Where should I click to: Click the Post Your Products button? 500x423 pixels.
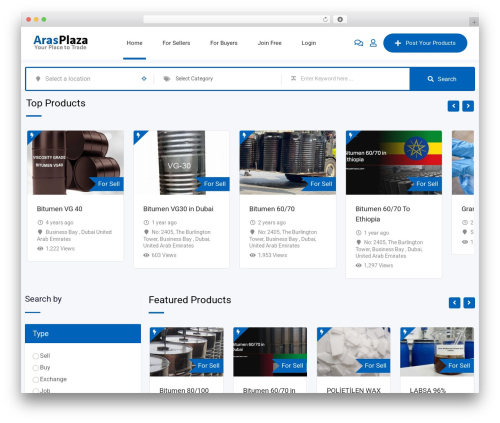coord(425,43)
